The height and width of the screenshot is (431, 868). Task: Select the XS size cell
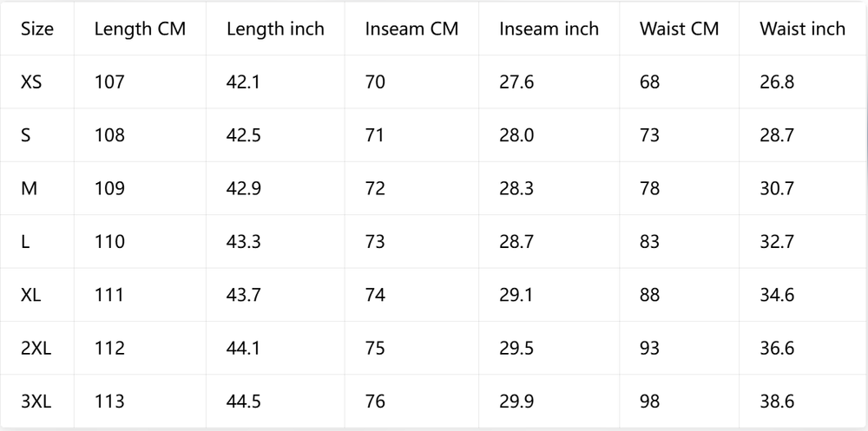tap(37, 82)
